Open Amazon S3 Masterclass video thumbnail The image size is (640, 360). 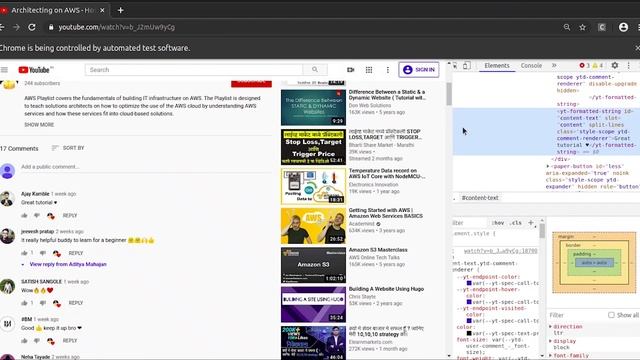tap(313, 265)
